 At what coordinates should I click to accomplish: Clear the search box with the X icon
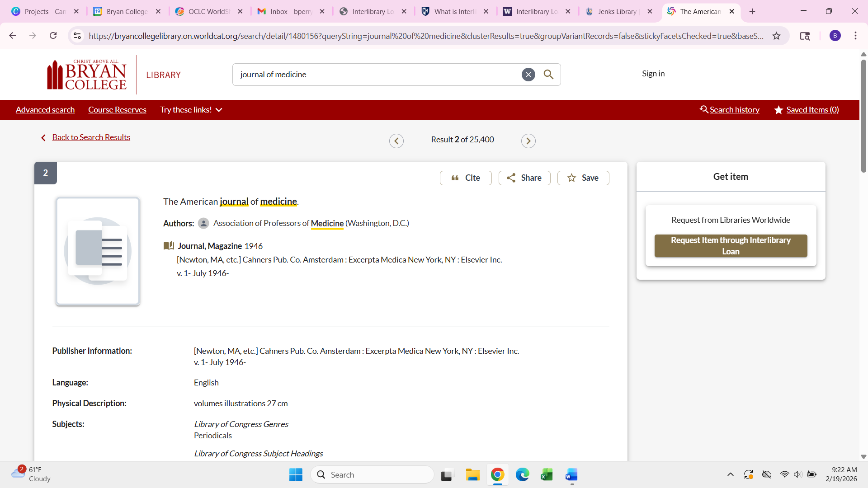pos(528,75)
